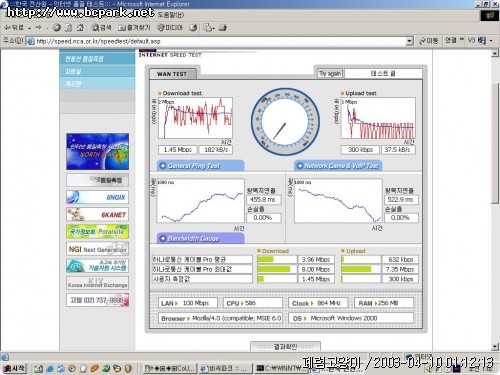Click the Show Desktop quick launch icon
This screenshot has width=500, height=375.
pos(38,369)
